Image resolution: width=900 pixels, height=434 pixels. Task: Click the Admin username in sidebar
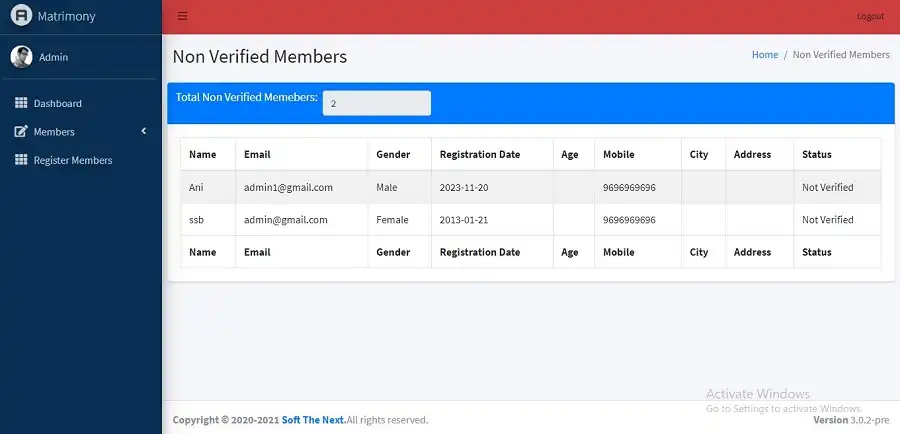pyautogui.click(x=54, y=57)
